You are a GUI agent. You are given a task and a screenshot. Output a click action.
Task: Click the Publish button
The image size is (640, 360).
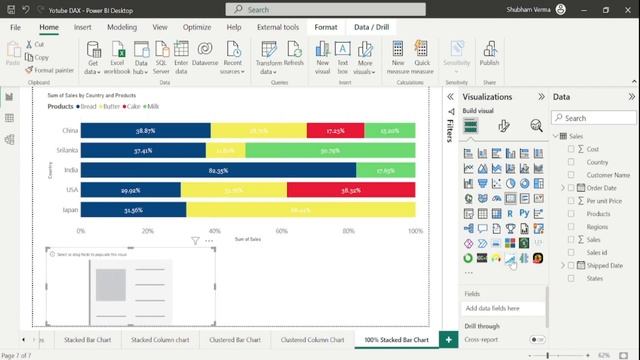click(x=489, y=54)
